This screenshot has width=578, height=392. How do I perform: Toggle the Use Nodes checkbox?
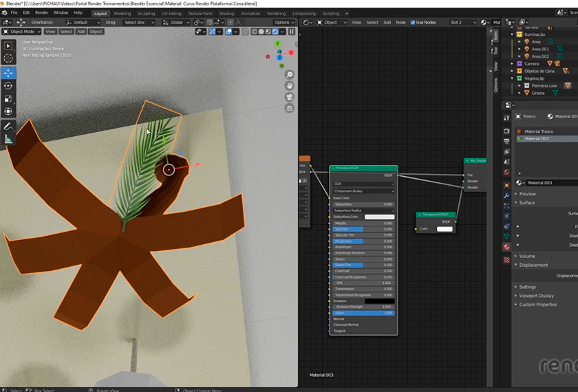click(414, 22)
